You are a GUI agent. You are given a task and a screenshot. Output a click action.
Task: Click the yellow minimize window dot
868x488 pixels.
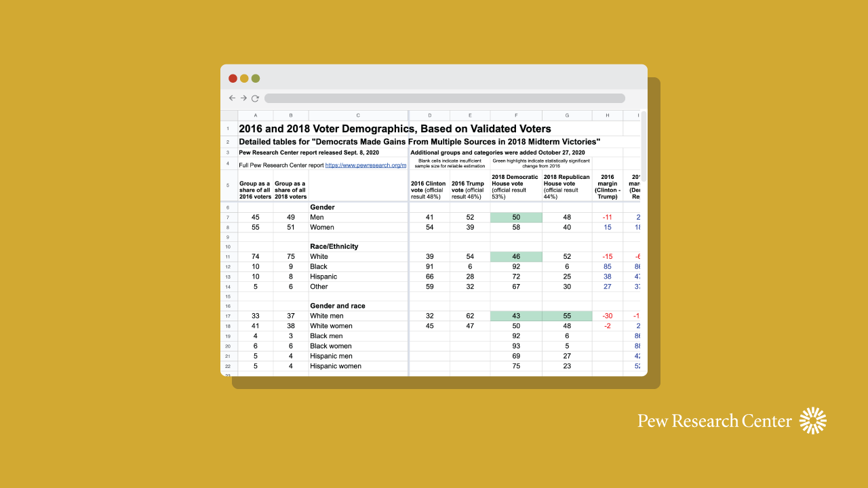point(244,79)
